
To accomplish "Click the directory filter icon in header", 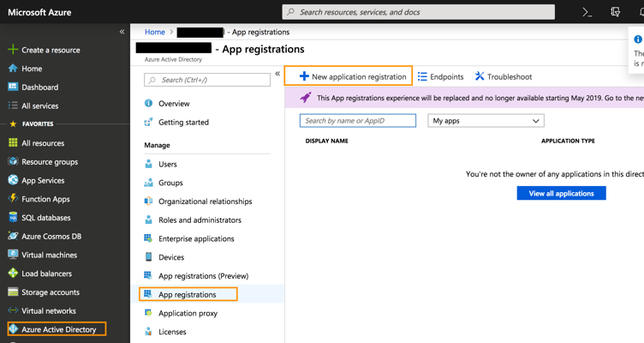I will pos(615,12).
